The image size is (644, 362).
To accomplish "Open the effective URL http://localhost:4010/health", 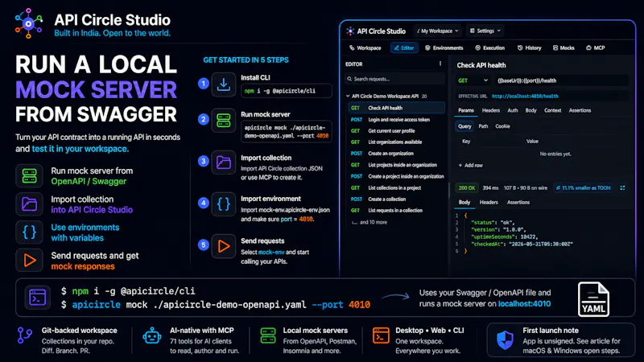I will pos(525,96).
